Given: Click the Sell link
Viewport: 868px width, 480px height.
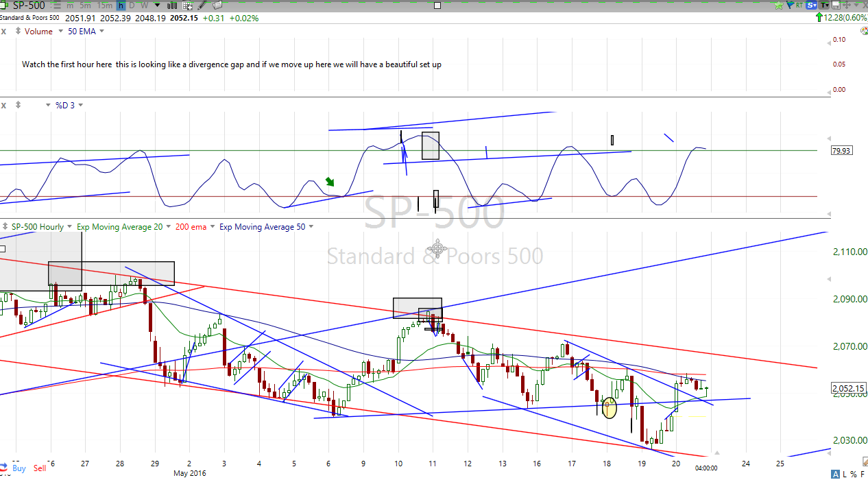Looking at the screenshot, I should (x=40, y=468).
